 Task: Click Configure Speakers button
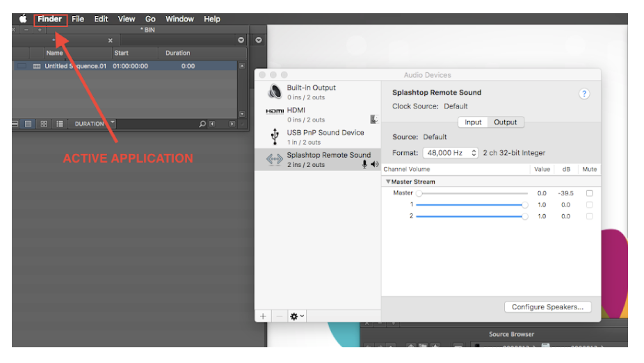[x=547, y=307]
